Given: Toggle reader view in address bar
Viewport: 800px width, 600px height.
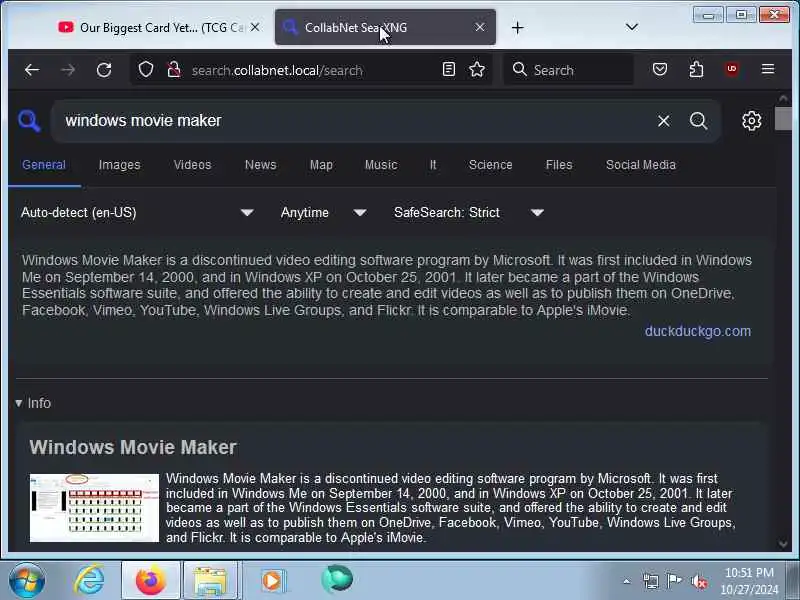Looking at the screenshot, I should pyautogui.click(x=448, y=69).
